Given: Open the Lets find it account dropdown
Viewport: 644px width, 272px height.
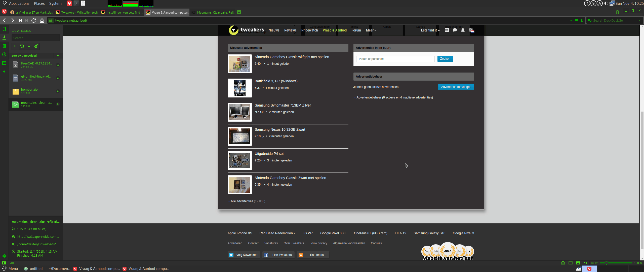Looking at the screenshot, I should 430,30.
